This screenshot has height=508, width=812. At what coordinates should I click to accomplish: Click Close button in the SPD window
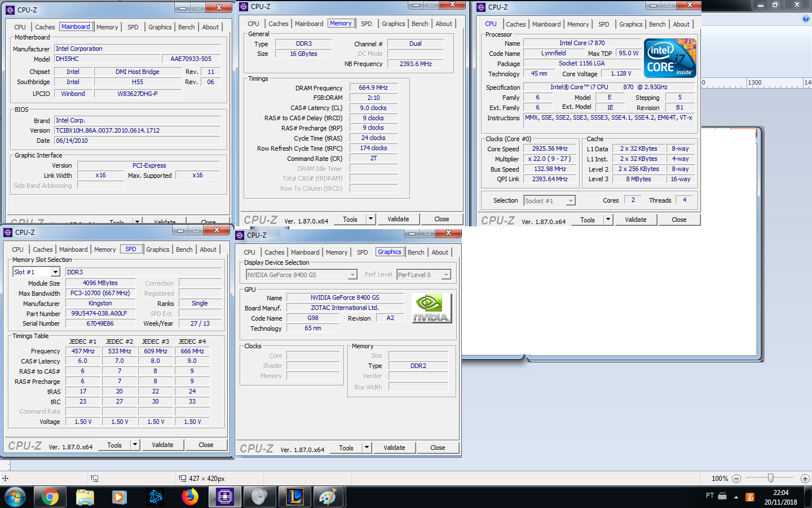tap(206, 445)
